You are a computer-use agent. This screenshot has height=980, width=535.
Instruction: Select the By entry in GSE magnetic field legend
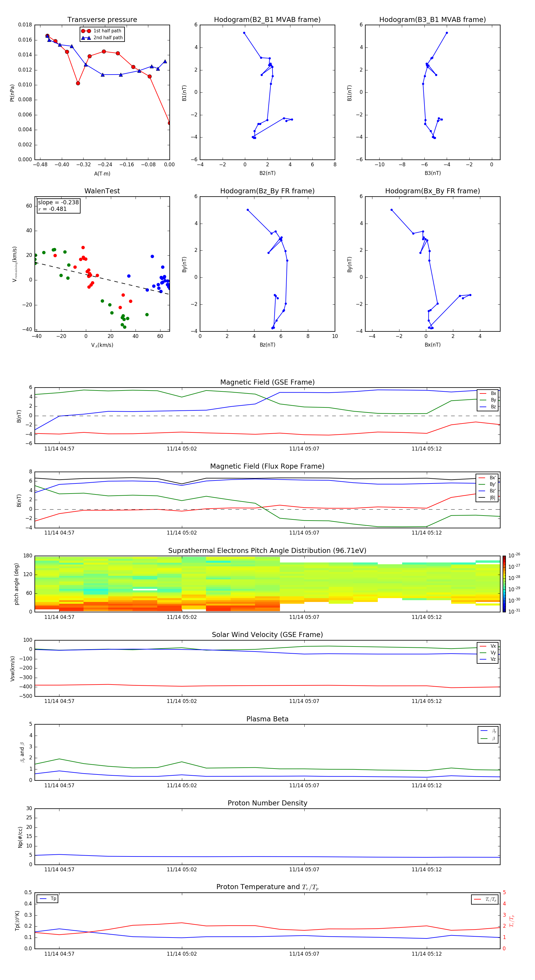pyautogui.click(x=488, y=400)
